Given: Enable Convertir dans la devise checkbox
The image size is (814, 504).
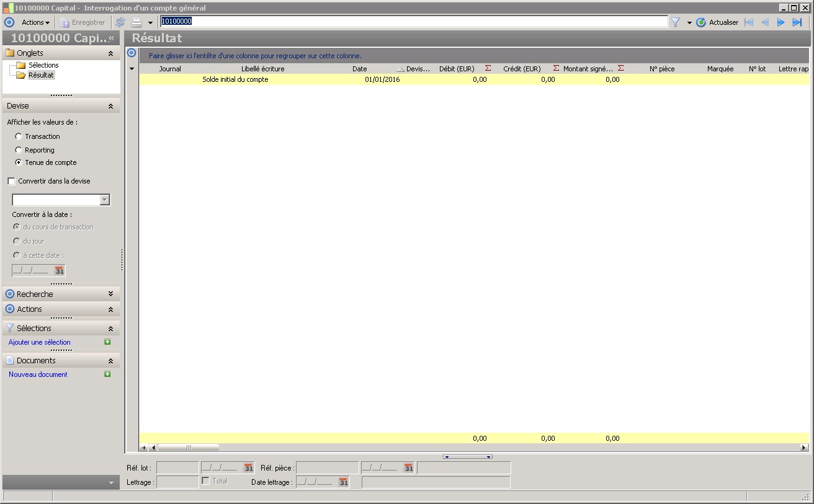Looking at the screenshot, I should tap(11, 181).
